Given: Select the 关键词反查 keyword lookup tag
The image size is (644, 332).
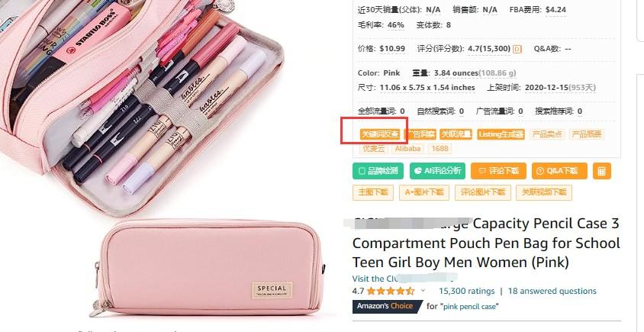Looking at the screenshot, I should tap(379, 134).
